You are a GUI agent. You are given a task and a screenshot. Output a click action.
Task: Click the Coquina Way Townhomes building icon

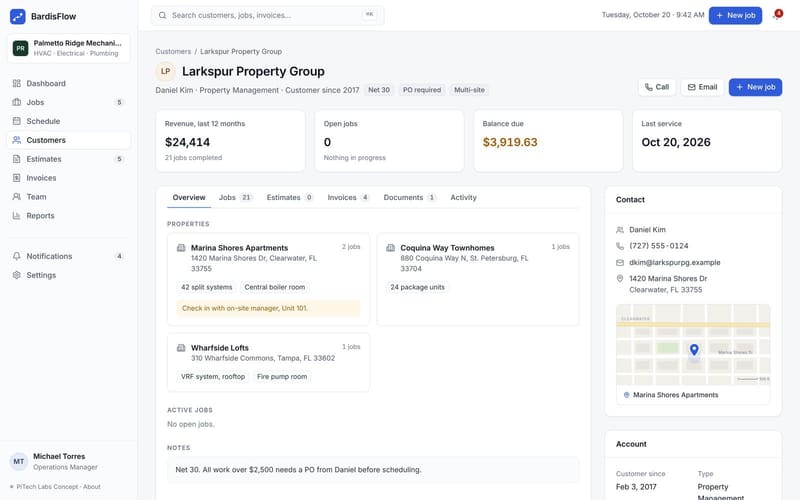(390, 248)
